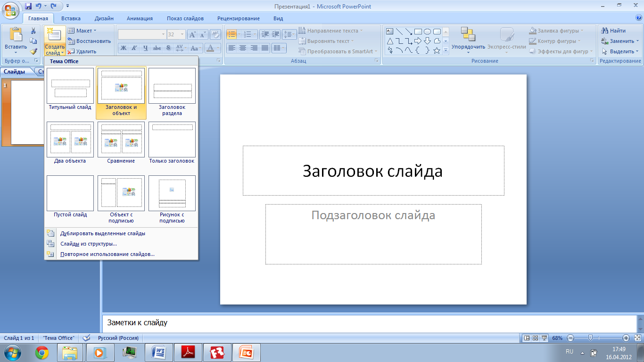Select Титульный слайд layout
Image resolution: width=644 pixels, height=362 pixels.
pyautogui.click(x=70, y=90)
